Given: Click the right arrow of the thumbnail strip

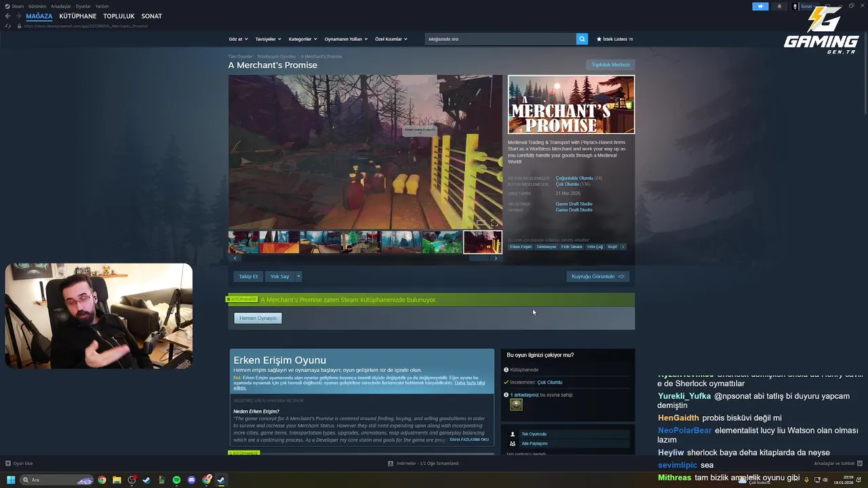Looking at the screenshot, I should pyautogui.click(x=496, y=258).
